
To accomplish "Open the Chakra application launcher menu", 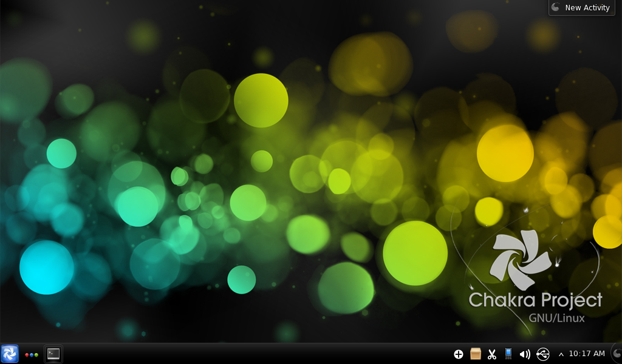I will (x=10, y=354).
